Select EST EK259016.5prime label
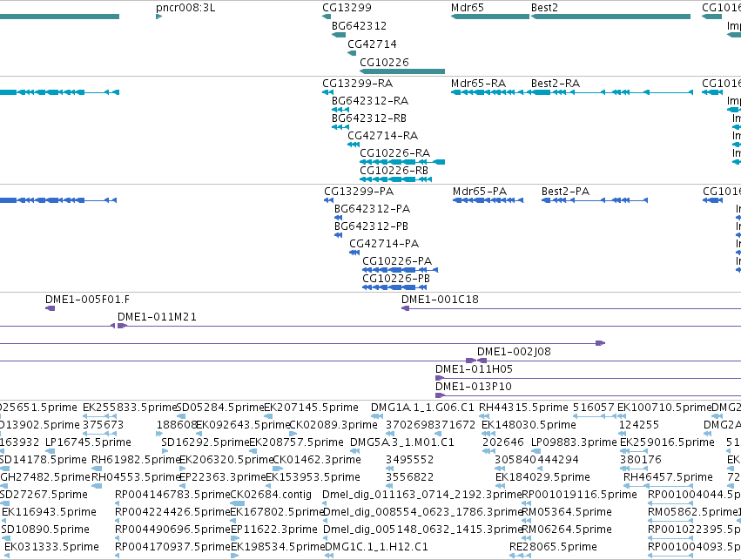The height and width of the screenshot is (560, 741). tap(667, 442)
